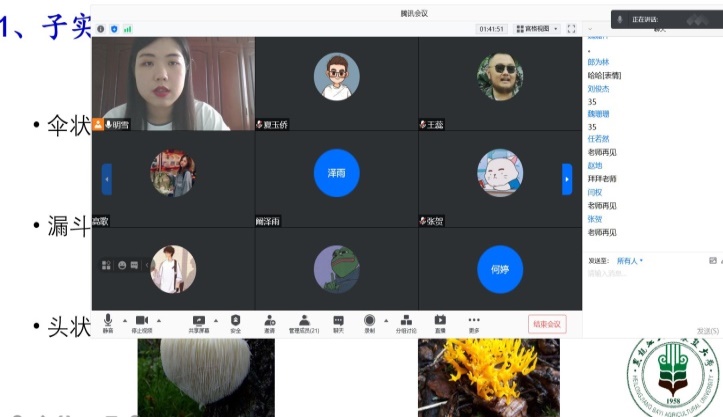The image size is (723, 417).
Task: Mute the microphone in the meeting toolbar
Action: point(107,321)
